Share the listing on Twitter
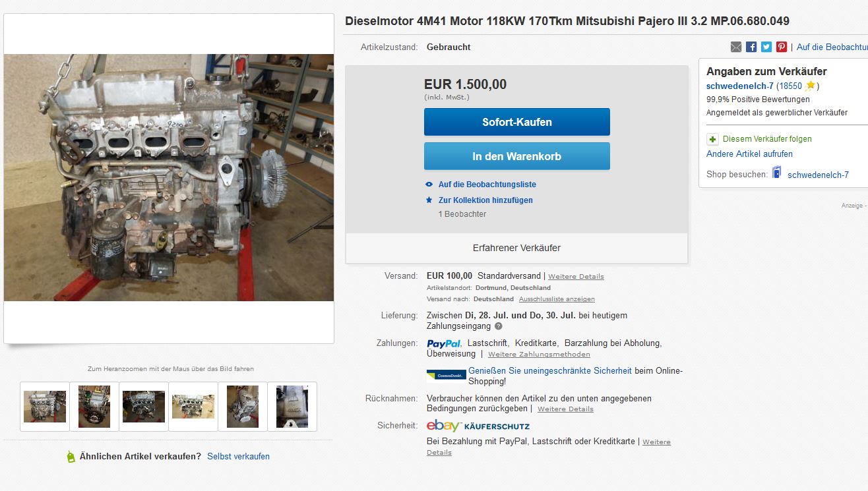 (x=766, y=47)
